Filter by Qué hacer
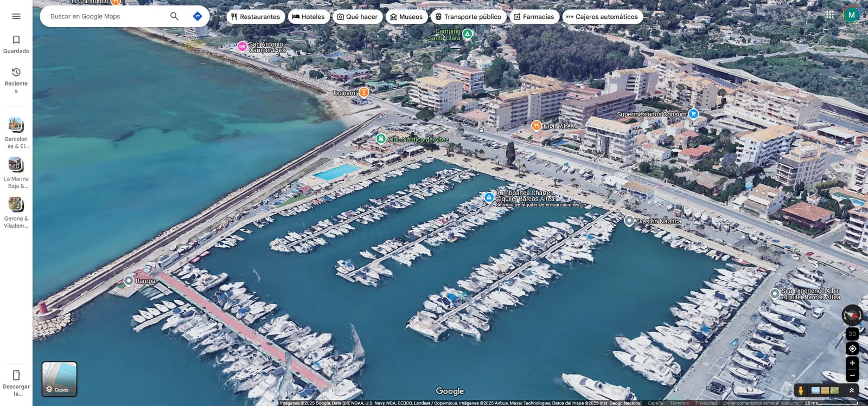Image resolution: width=868 pixels, height=406 pixels. (x=357, y=17)
